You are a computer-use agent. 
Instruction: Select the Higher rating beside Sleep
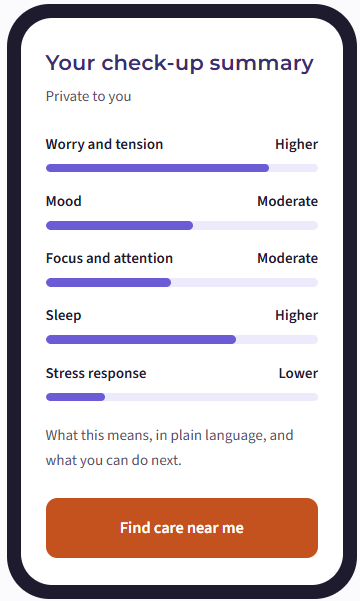[x=296, y=315]
